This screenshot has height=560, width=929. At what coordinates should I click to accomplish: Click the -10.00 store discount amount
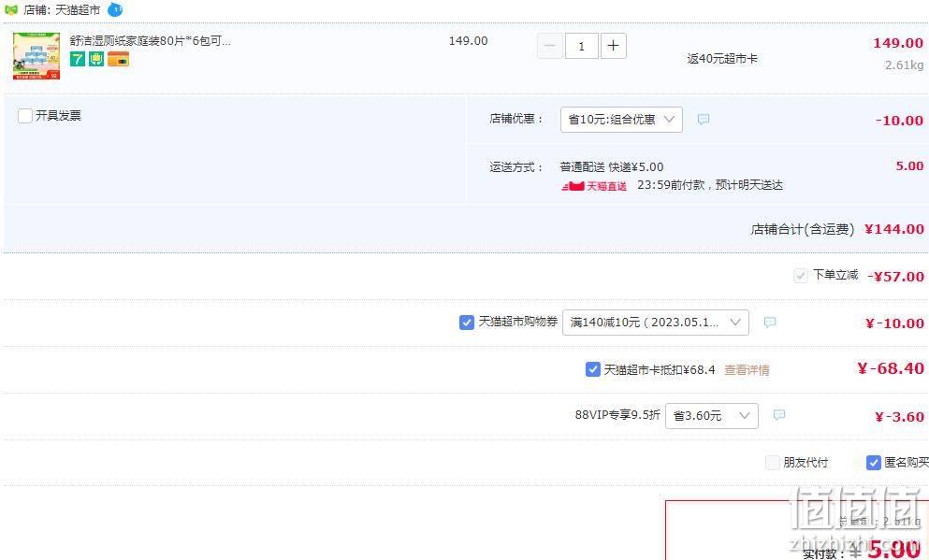[x=899, y=121]
